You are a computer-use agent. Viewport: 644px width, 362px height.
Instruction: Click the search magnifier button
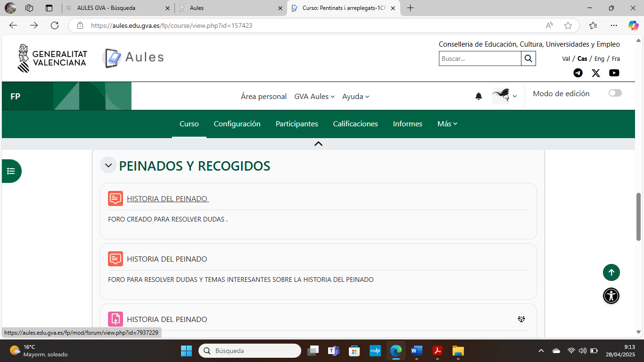(528, 58)
